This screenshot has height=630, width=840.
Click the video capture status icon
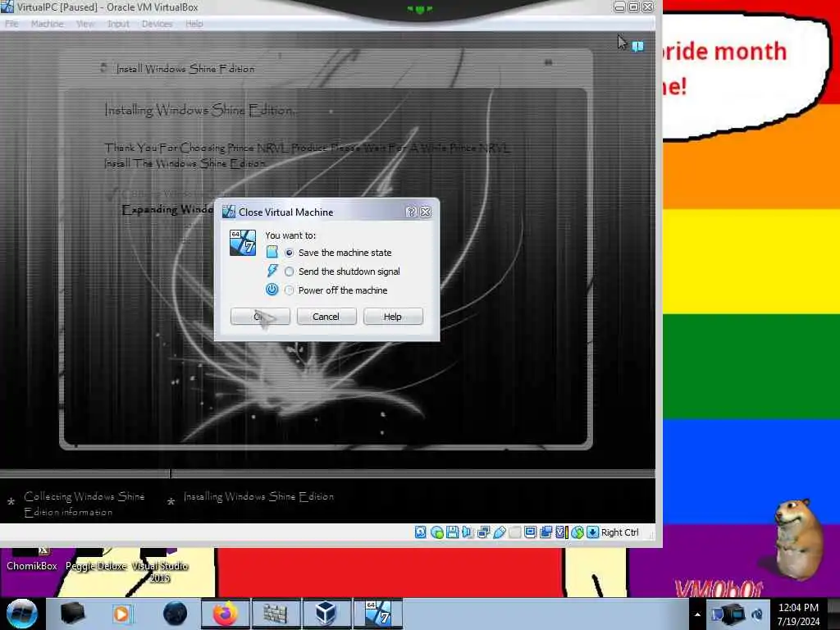point(546,532)
